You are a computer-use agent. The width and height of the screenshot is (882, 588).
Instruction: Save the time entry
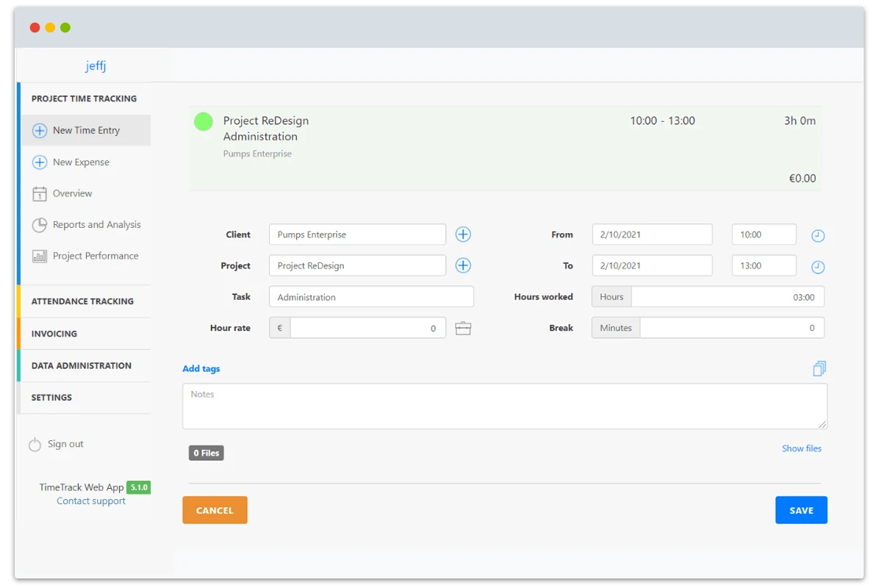pyautogui.click(x=801, y=509)
